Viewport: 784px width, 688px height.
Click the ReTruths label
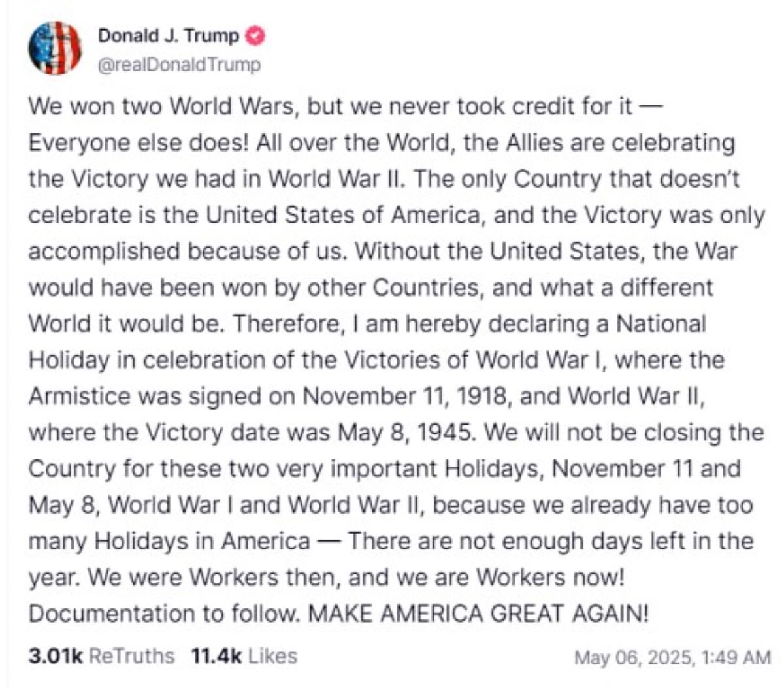[131, 656]
